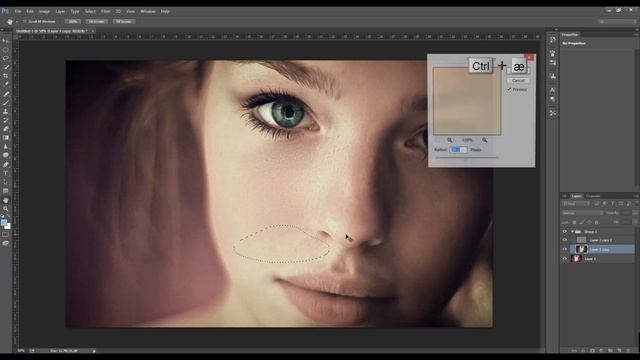Image resolution: width=640 pixels, height=360 pixels.
Task: Click the background color swatch
Action: click(x=8, y=226)
